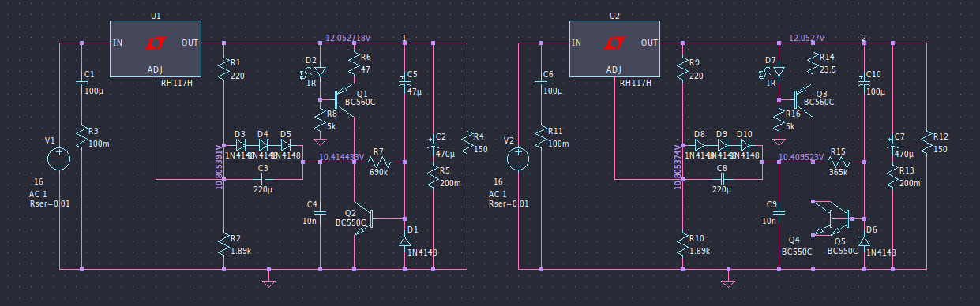Click the 220µ value of C3
Screen dimensions: 980x306
pyautogui.click(x=263, y=190)
